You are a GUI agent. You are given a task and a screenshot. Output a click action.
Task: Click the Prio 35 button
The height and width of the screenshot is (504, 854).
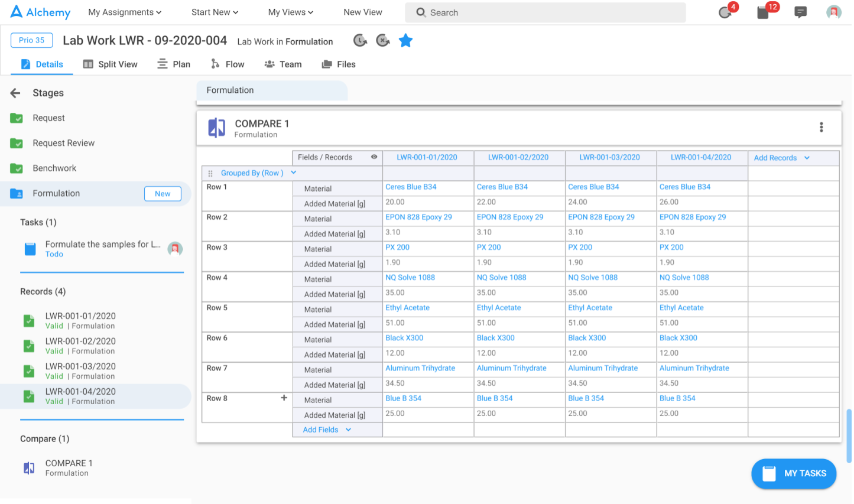[32, 40]
